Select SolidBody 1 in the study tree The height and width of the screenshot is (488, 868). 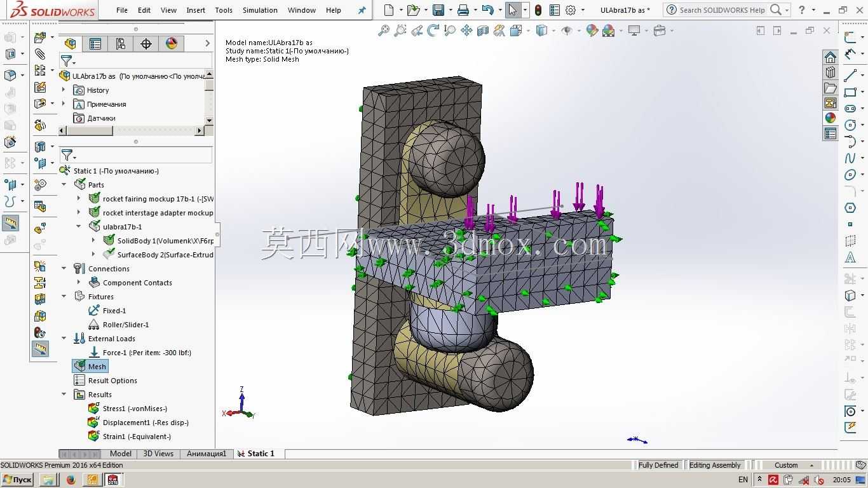coord(158,241)
